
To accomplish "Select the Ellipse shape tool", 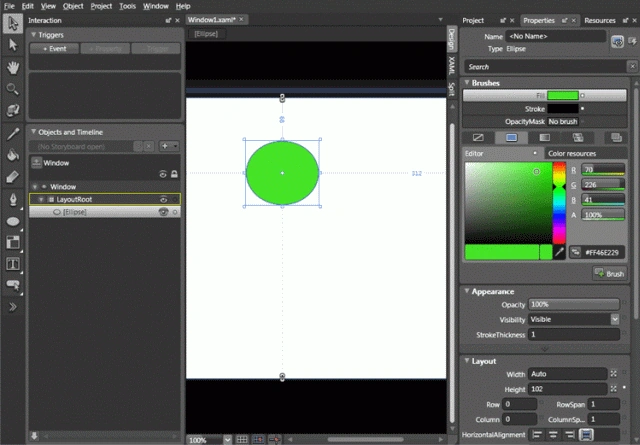I will click(x=13, y=221).
